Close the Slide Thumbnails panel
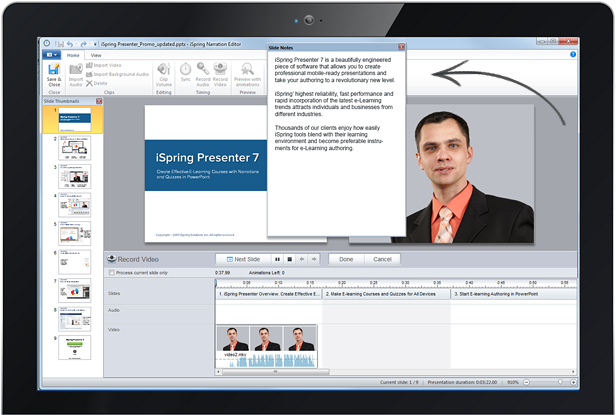Viewport: 616px width, 415px height. [99, 101]
